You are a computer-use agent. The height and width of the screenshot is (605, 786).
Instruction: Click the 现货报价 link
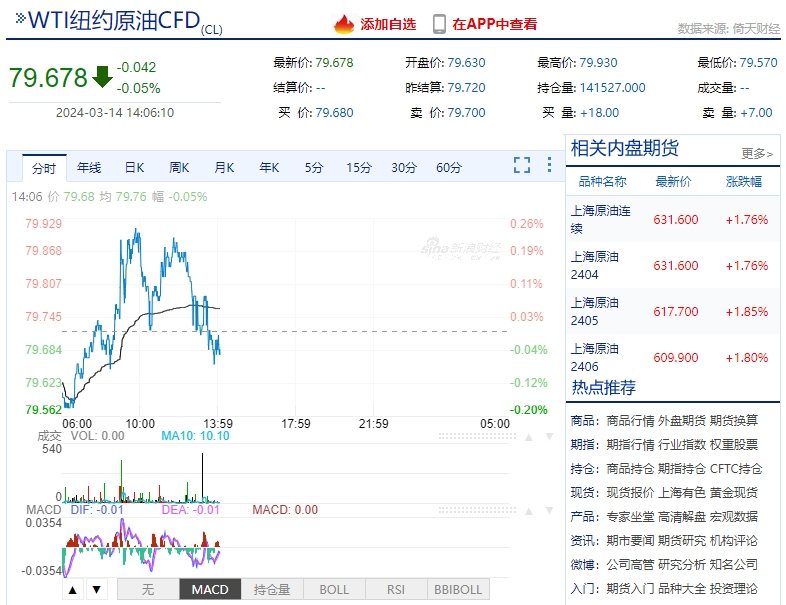pyautogui.click(x=630, y=493)
